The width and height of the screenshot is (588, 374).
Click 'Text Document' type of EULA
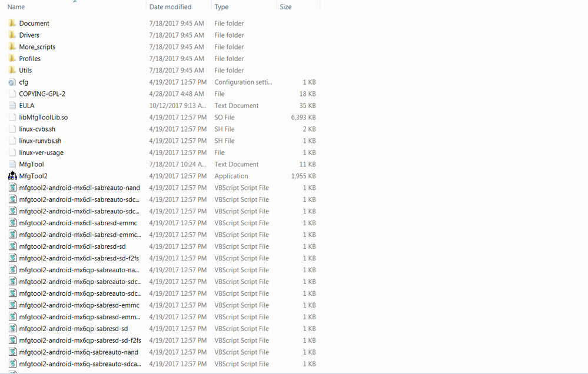[236, 105]
